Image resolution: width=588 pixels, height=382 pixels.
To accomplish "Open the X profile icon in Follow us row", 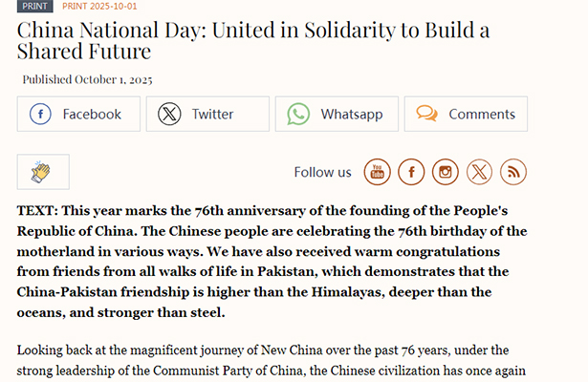I will coord(480,172).
